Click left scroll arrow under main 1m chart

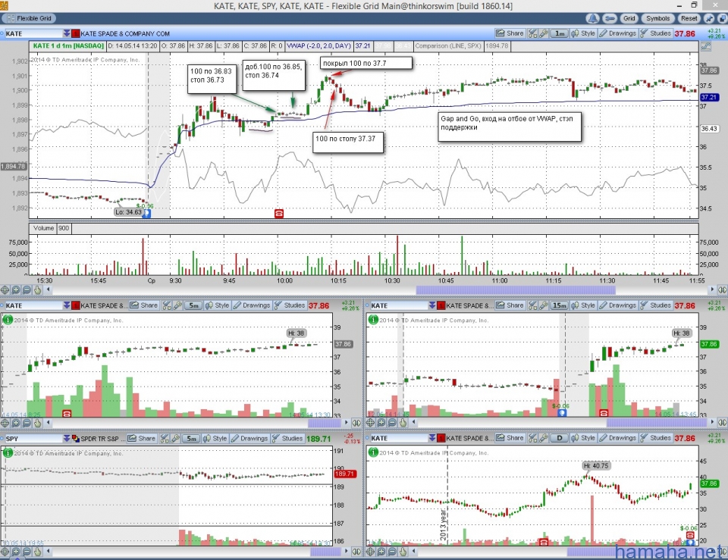click(x=49, y=290)
